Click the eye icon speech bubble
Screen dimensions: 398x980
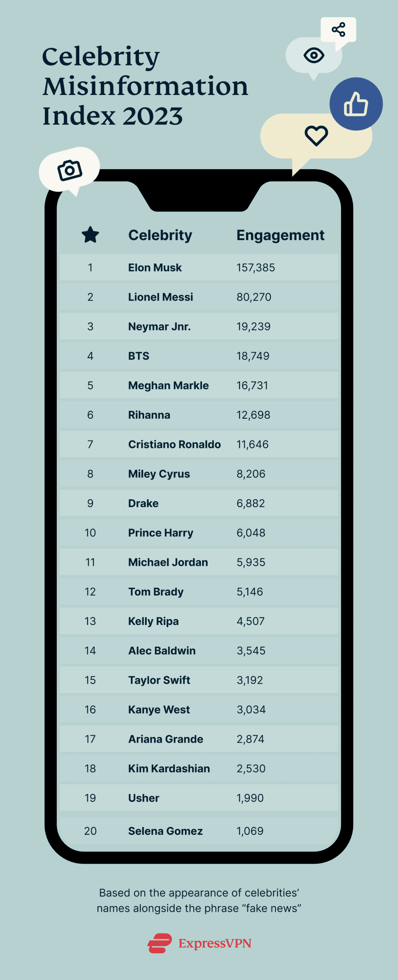[314, 56]
